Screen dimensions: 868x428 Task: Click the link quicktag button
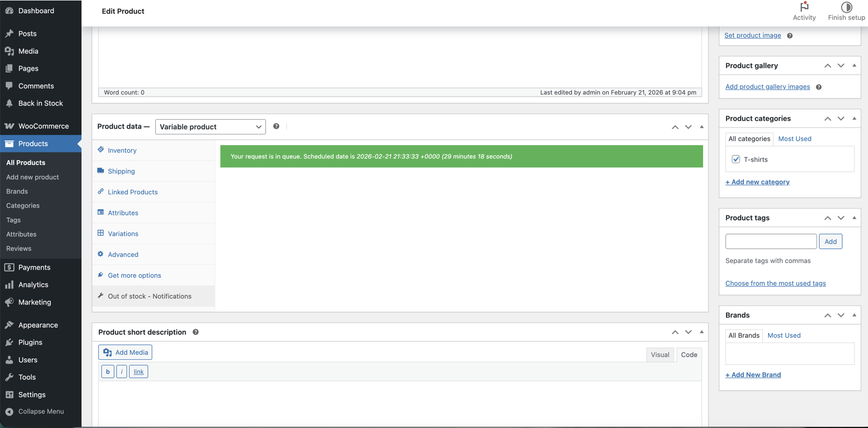[138, 372]
